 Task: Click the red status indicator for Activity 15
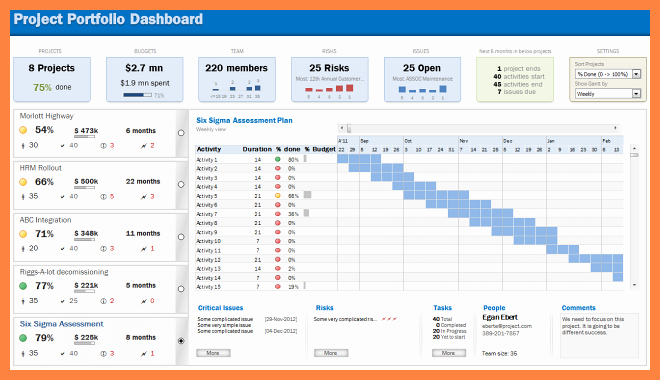tap(277, 287)
